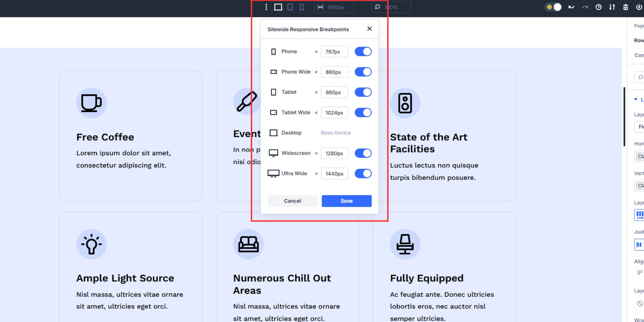Click the redo arrow icon
This screenshot has width=644, height=322.
click(585, 7)
